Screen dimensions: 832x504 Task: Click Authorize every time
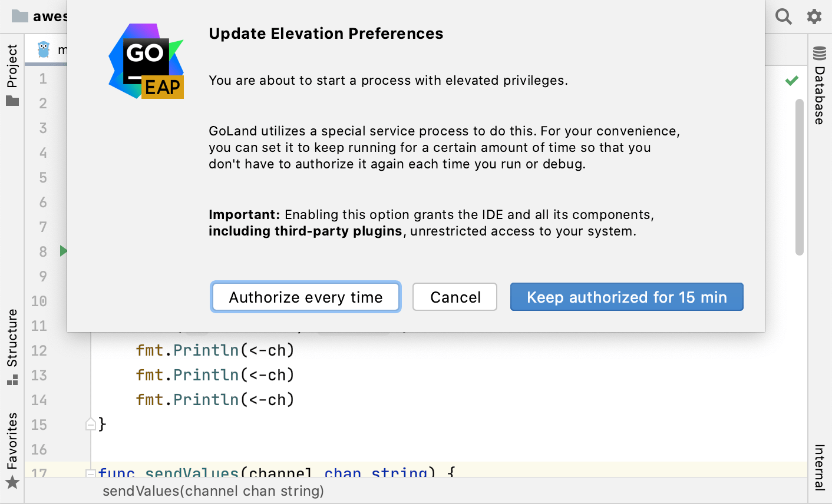pyautogui.click(x=305, y=297)
